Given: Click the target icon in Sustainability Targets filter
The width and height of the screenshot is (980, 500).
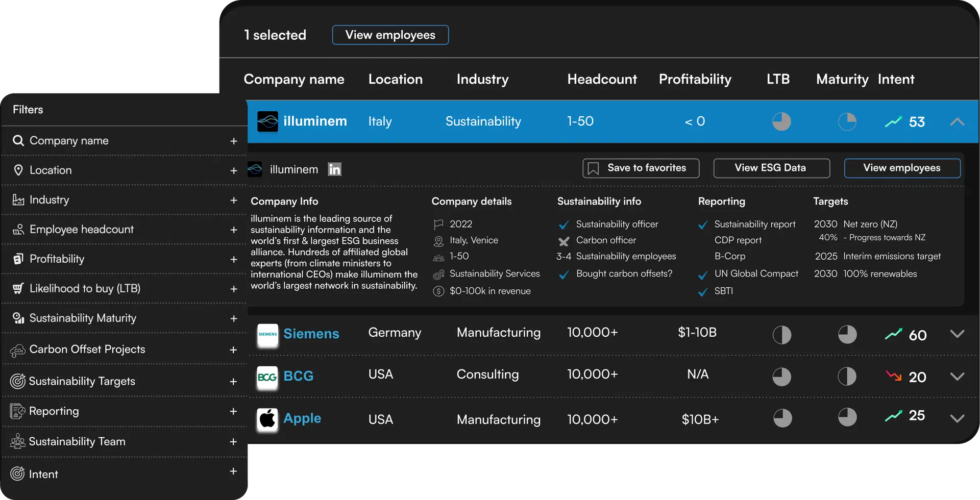Looking at the screenshot, I should pos(17,381).
